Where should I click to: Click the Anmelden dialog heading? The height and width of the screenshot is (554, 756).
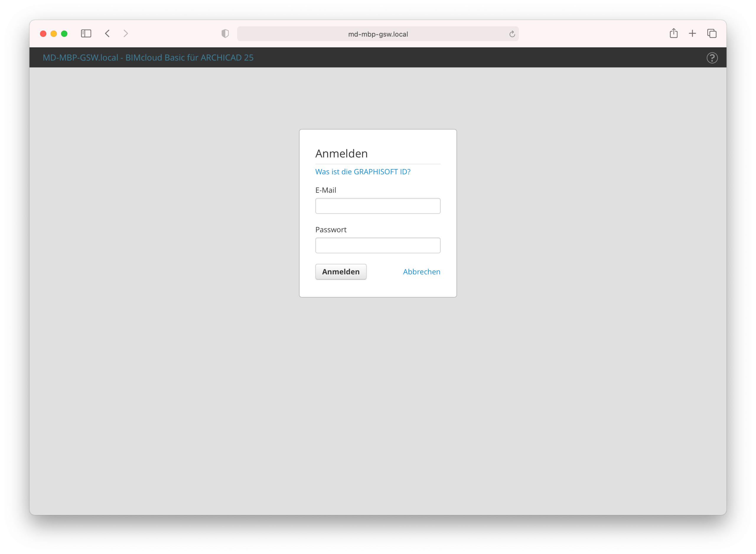[341, 154]
